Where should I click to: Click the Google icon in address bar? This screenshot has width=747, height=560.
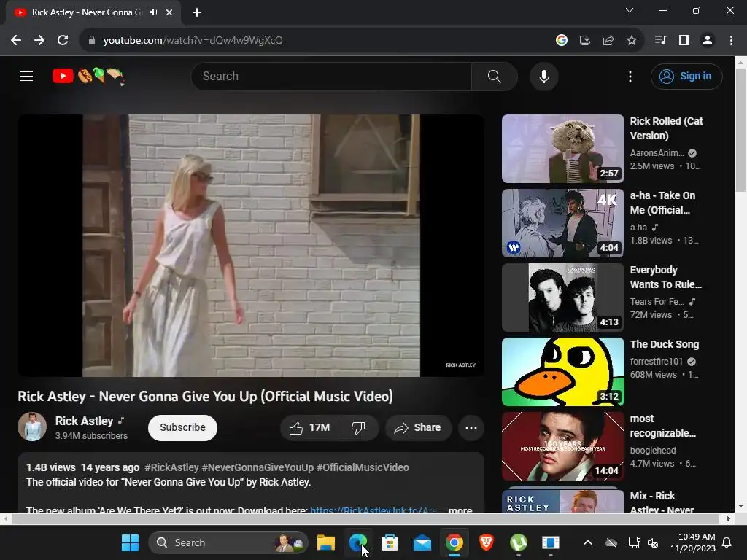[562, 41]
